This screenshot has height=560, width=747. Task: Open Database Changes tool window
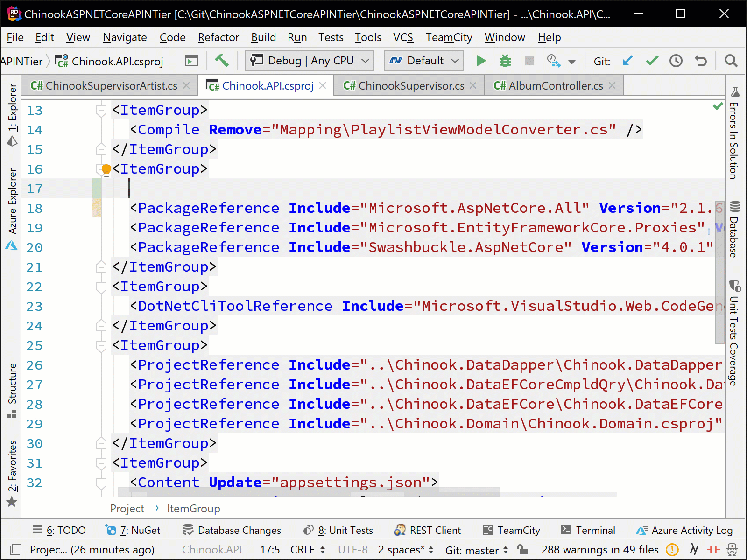232,530
